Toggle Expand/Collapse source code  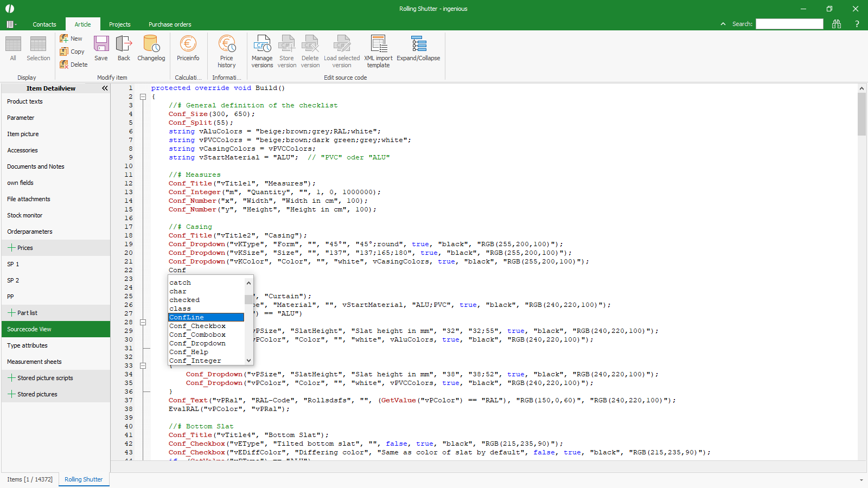pos(418,48)
